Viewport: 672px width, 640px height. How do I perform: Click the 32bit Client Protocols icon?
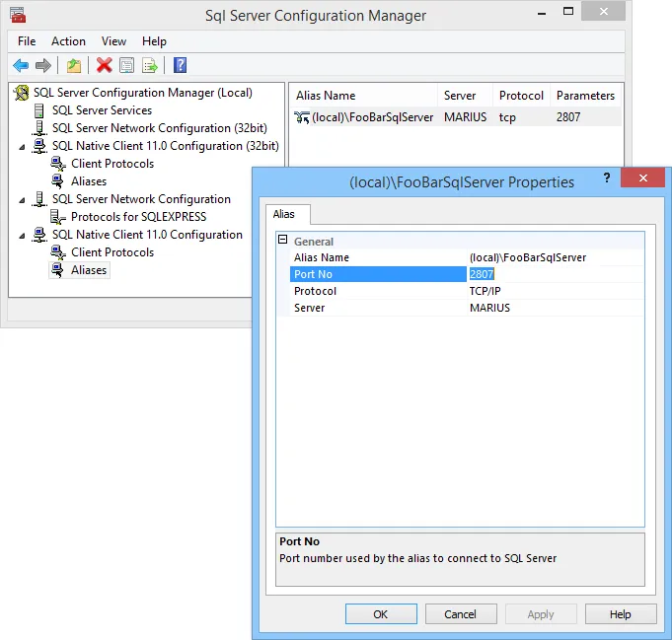tap(58, 164)
